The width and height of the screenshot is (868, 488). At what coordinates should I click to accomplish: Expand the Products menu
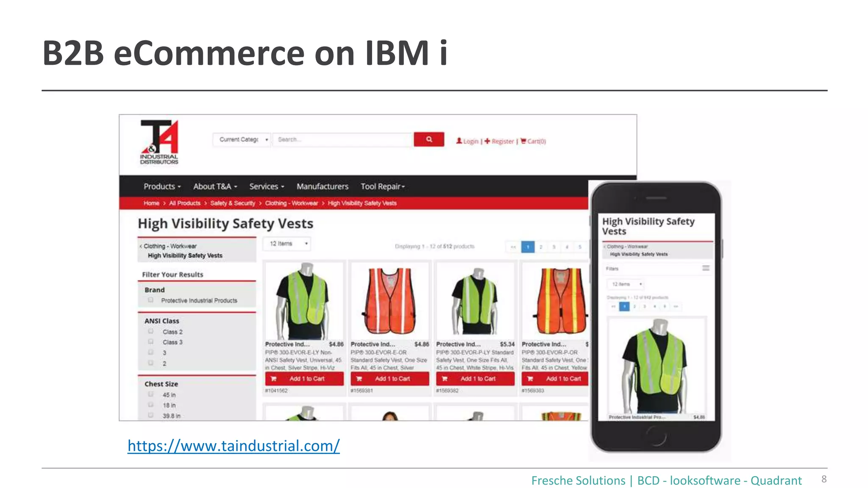point(162,186)
